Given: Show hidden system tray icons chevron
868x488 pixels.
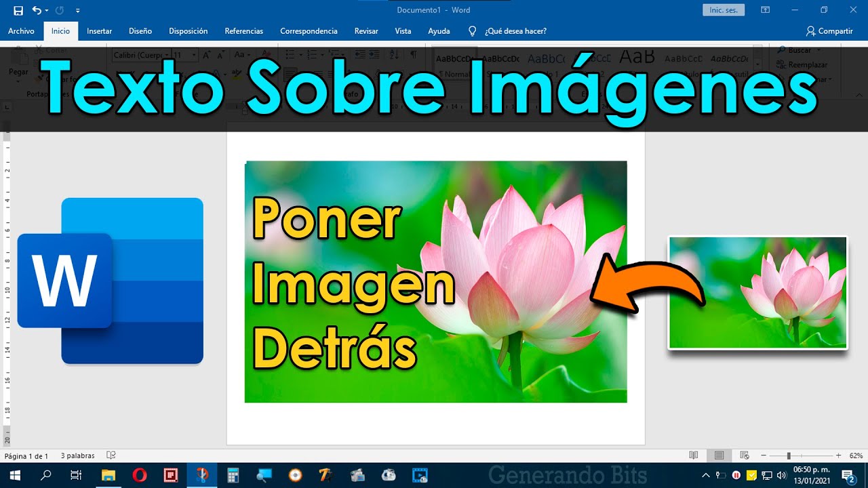Looking at the screenshot, I should point(706,475).
